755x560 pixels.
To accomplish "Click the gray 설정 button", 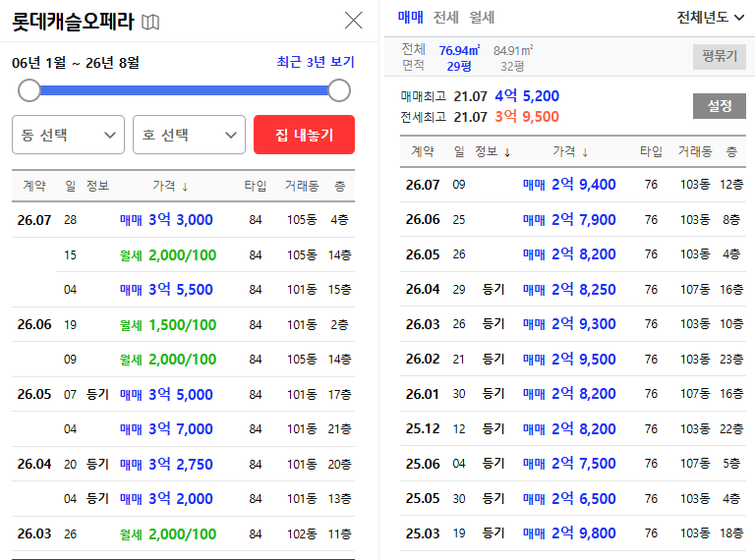I will [x=720, y=106].
